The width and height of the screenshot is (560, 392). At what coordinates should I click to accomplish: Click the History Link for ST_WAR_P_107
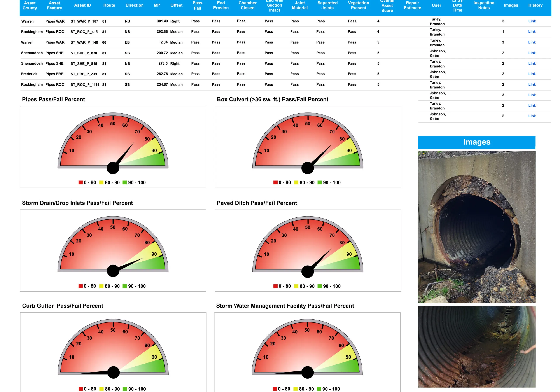(x=532, y=21)
